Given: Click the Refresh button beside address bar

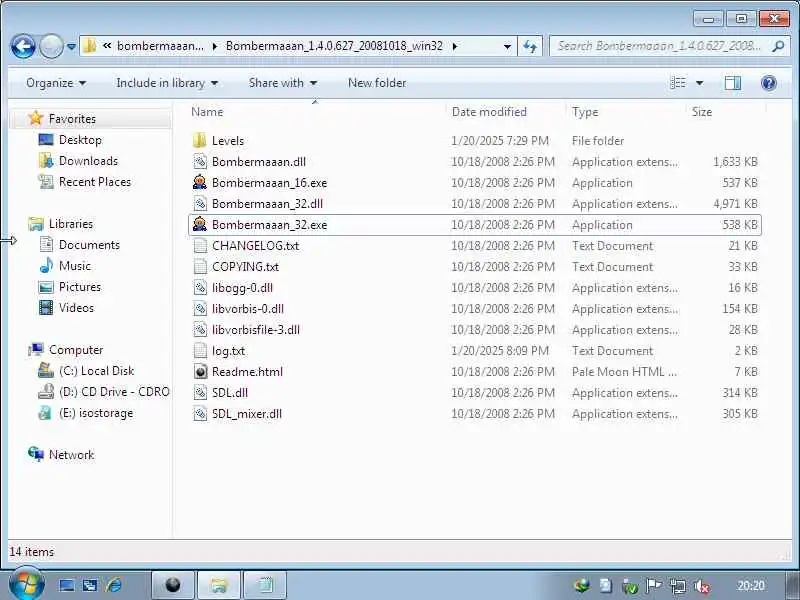Looking at the screenshot, I should pyautogui.click(x=530, y=46).
